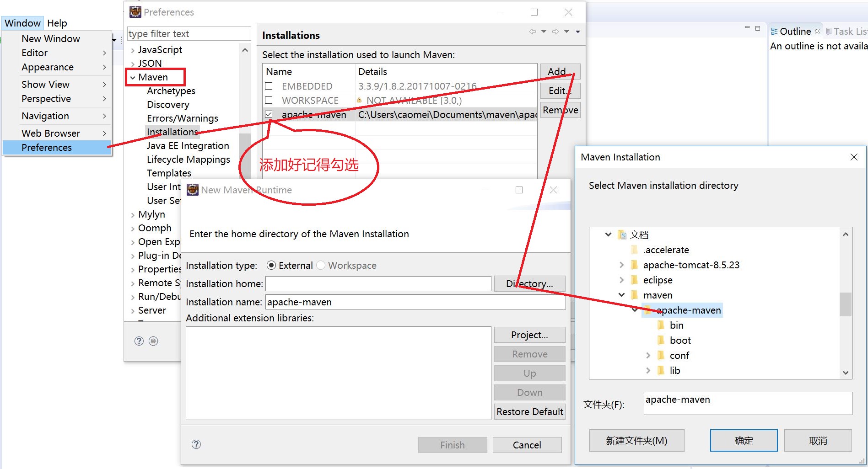
Task: Click oomph preference recorder icon beside help
Action: point(154,341)
